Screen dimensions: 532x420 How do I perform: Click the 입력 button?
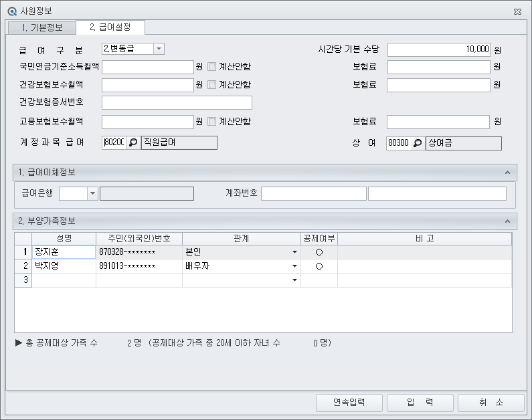tap(420, 403)
